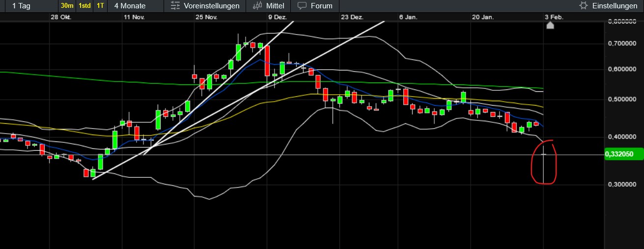The image size is (644, 249).
Task: Click the '28 Okt.' date label
Action: point(61,17)
